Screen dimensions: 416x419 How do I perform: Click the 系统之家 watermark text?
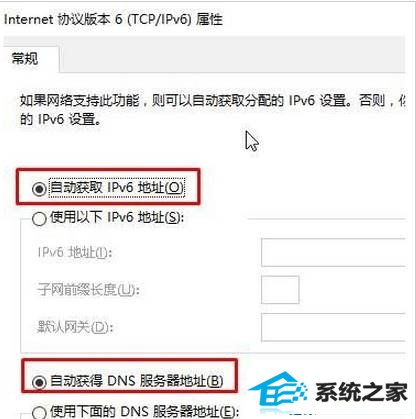click(x=361, y=392)
